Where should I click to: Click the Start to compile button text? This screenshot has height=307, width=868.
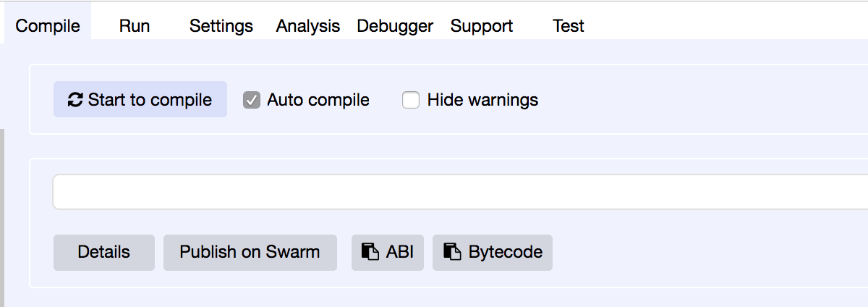coord(150,100)
